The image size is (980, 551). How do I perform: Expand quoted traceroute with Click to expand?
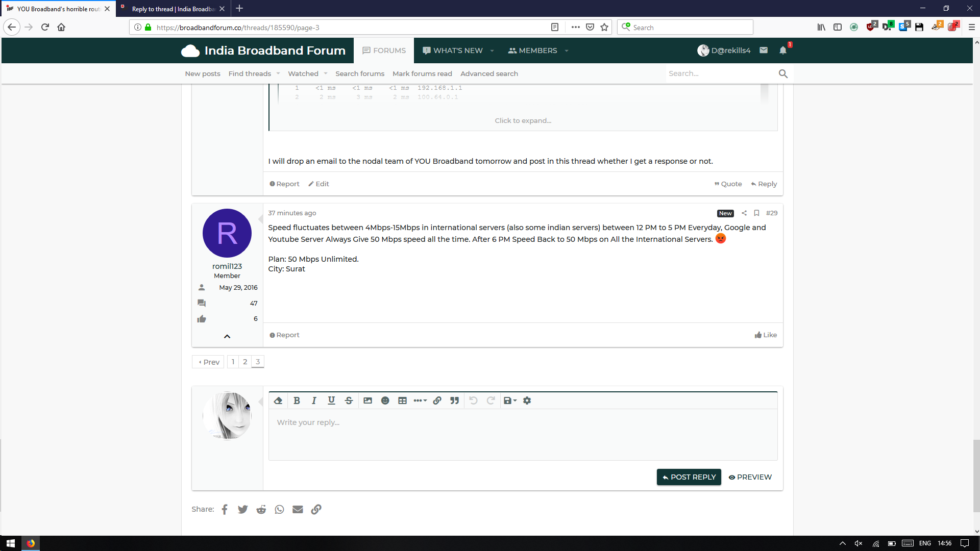click(523, 121)
